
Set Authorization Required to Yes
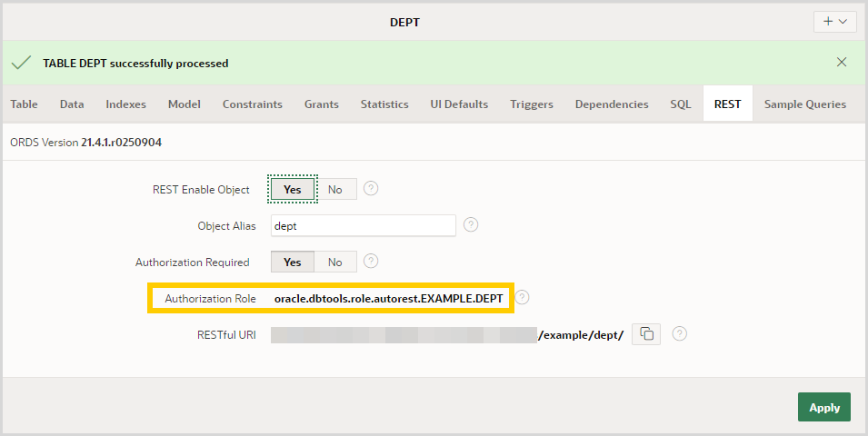293,263
